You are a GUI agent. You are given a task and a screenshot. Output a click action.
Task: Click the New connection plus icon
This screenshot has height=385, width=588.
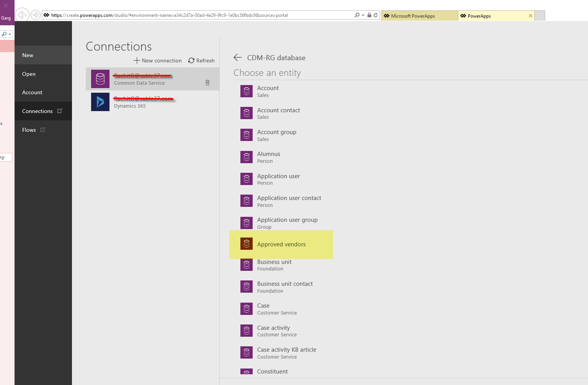(137, 61)
